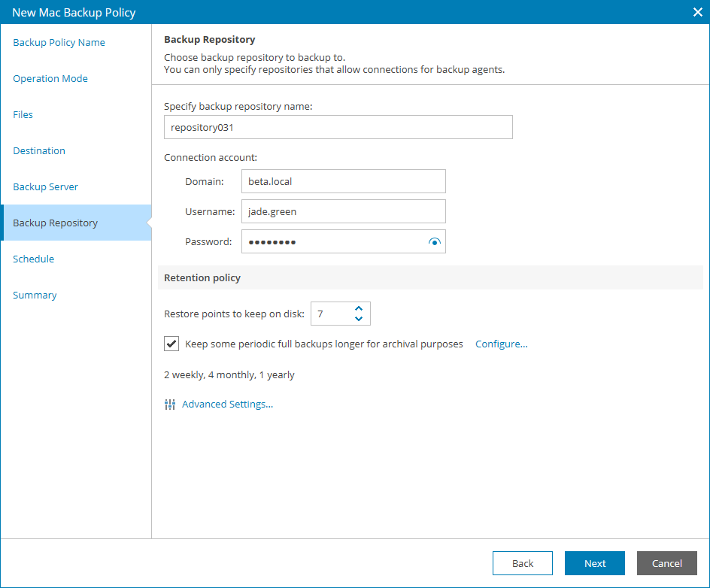Screen dimensions: 710x588
Task: Open the Advanced Settings link
Action: [x=227, y=405]
